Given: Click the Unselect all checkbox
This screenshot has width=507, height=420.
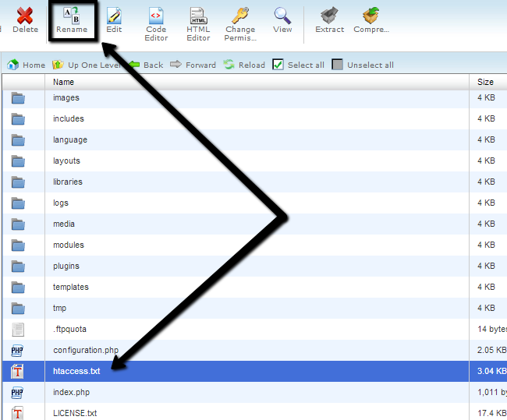Looking at the screenshot, I should 337,65.
